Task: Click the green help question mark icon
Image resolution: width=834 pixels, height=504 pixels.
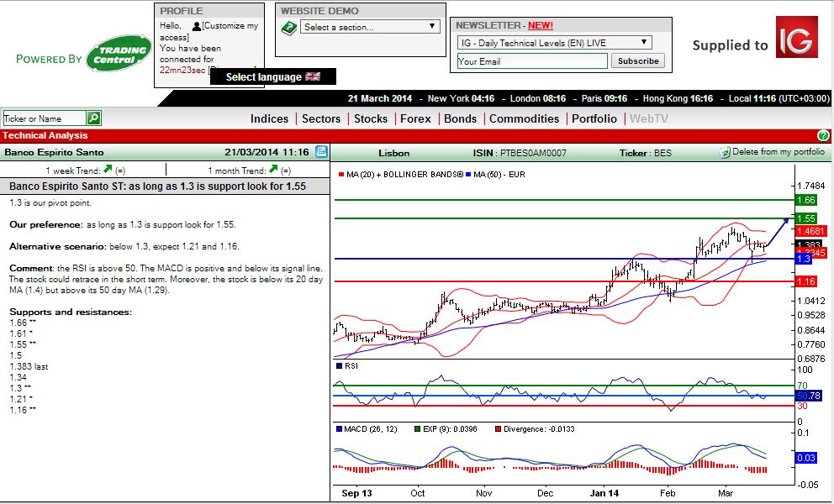Action: tap(823, 135)
